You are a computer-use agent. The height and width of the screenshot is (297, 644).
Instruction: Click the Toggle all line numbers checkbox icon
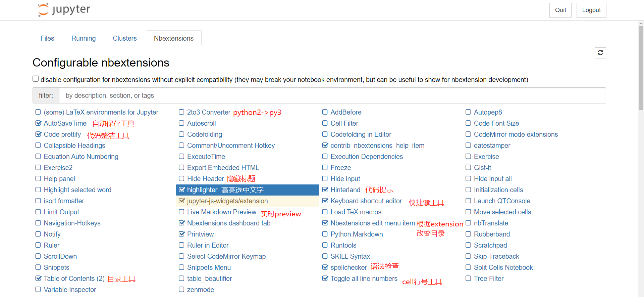(325, 279)
